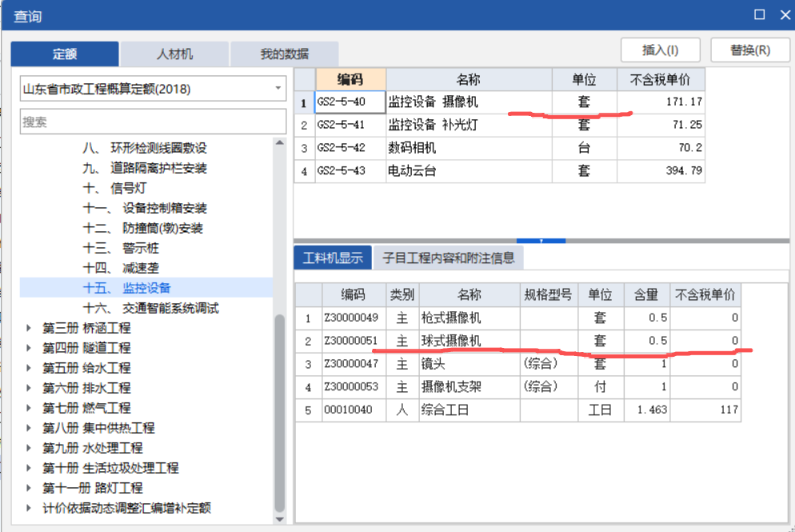Expand 第五册 给水工程 node
Image resolution: width=795 pixels, height=532 pixels.
coord(29,368)
